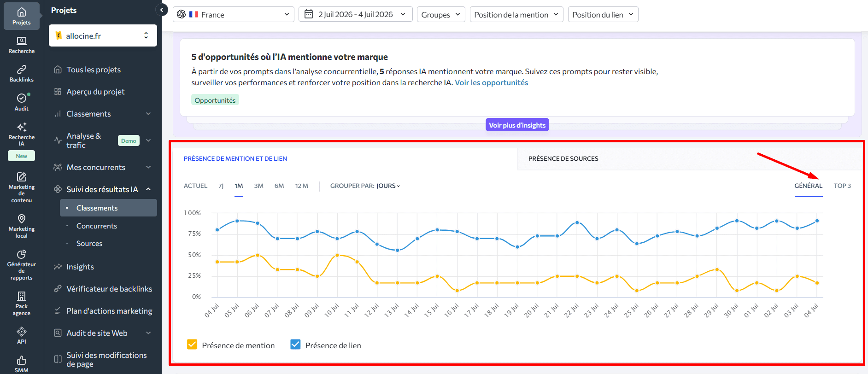Click the blue data point for 04 Juil 2026
Image resolution: width=868 pixels, height=374 pixels.
coord(817,221)
